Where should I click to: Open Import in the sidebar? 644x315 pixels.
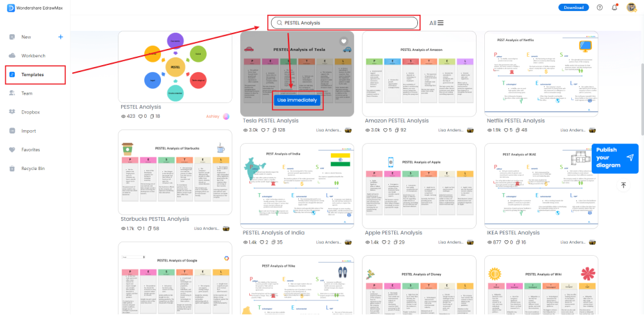[29, 131]
